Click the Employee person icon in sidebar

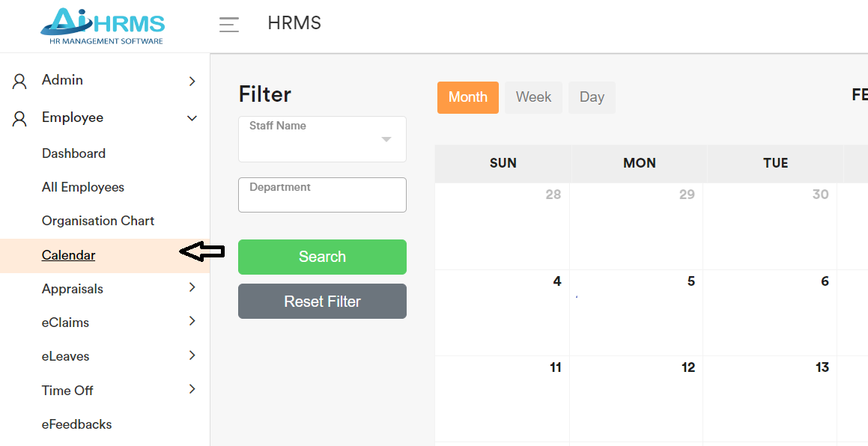pyautogui.click(x=18, y=117)
